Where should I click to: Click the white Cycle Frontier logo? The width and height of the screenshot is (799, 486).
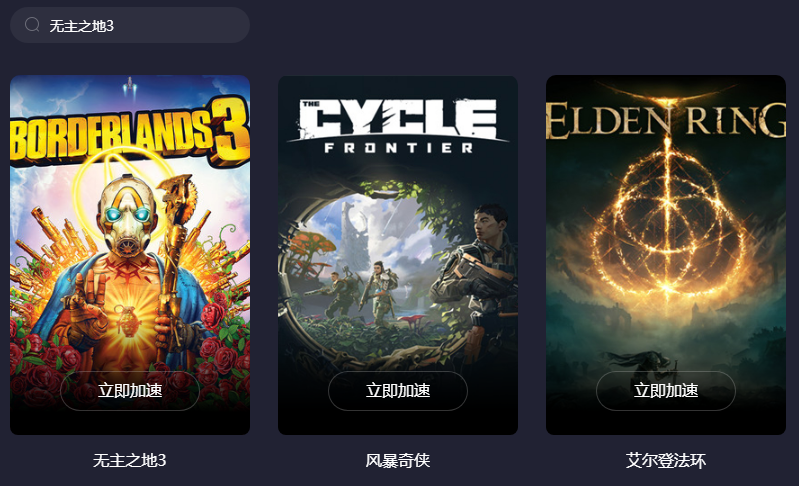[398, 126]
